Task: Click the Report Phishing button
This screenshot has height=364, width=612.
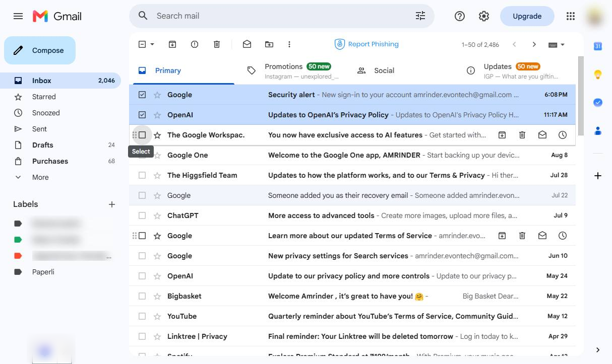Action: point(366,44)
